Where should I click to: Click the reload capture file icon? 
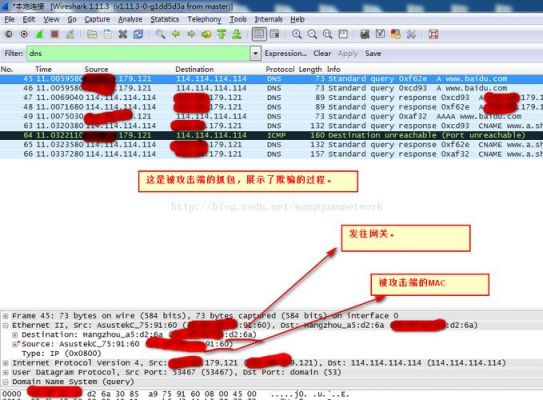click(138, 34)
